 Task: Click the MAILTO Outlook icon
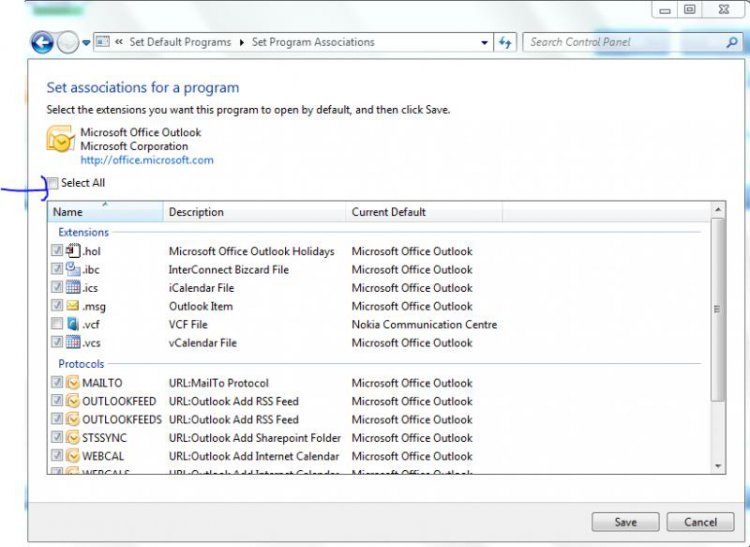click(x=73, y=383)
